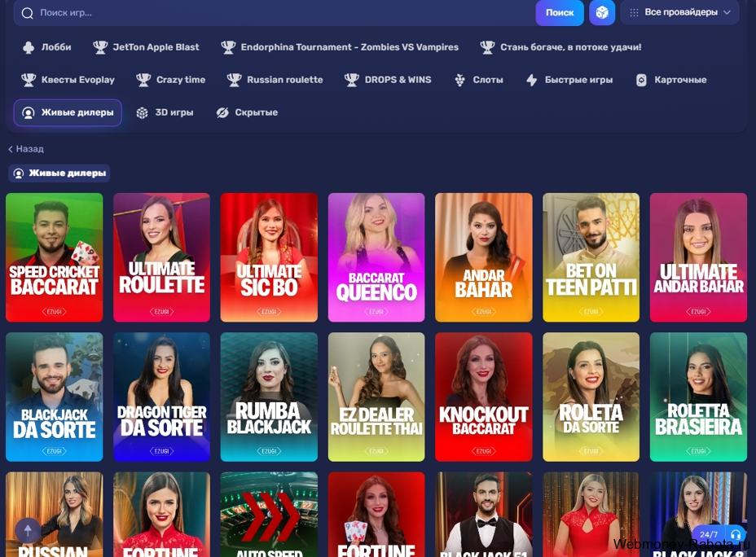Click grid icon in providers selector
The width and height of the screenshot is (756, 557).
tap(634, 12)
